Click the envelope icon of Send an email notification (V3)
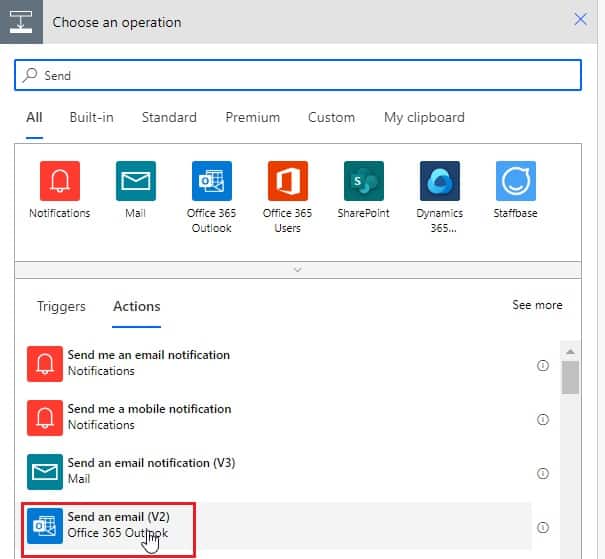The width and height of the screenshot is (605, 559). click(45, 472)
